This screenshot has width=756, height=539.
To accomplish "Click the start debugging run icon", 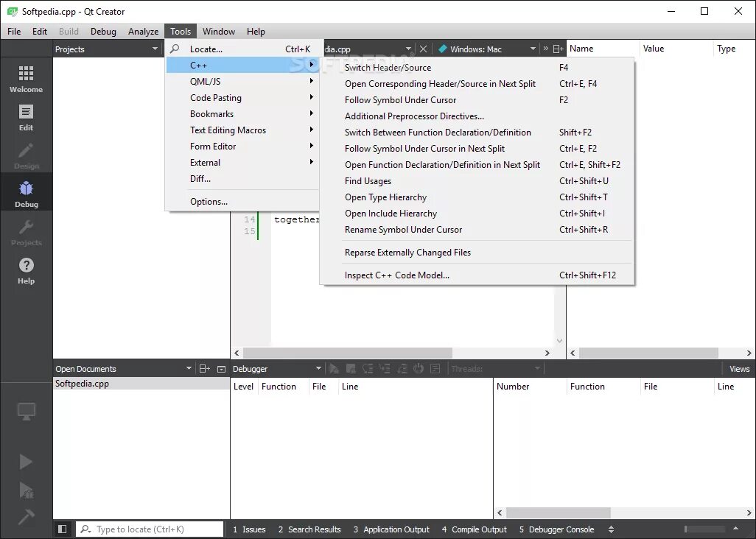I will pyautogui.click(x=26, y=490).
